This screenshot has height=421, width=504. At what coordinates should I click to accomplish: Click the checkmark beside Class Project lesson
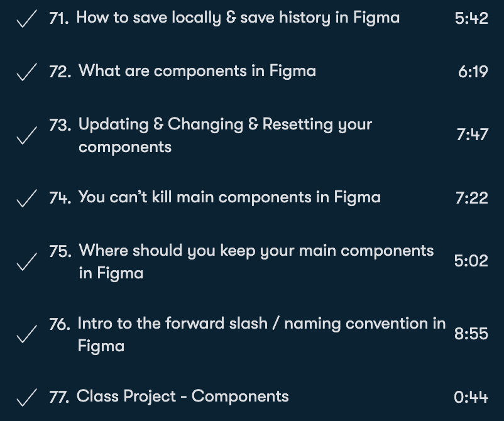coord(25,398)
